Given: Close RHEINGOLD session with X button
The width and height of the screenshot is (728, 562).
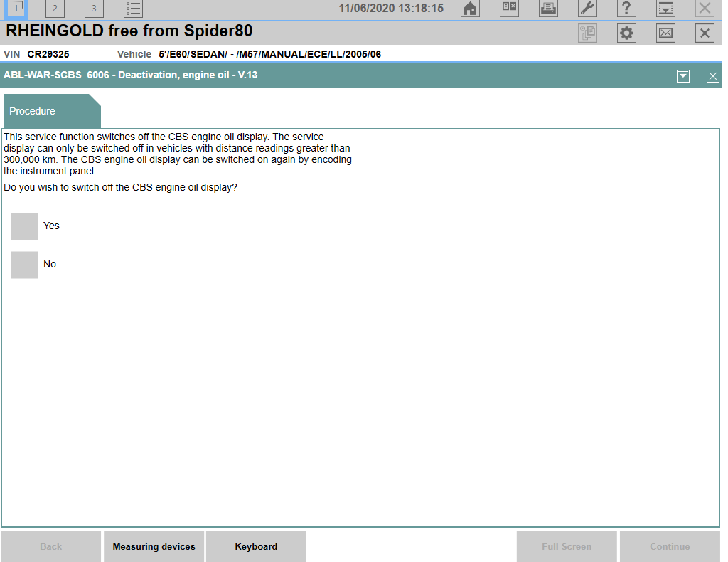Looking at the screenshot, I should click(705, 33).
